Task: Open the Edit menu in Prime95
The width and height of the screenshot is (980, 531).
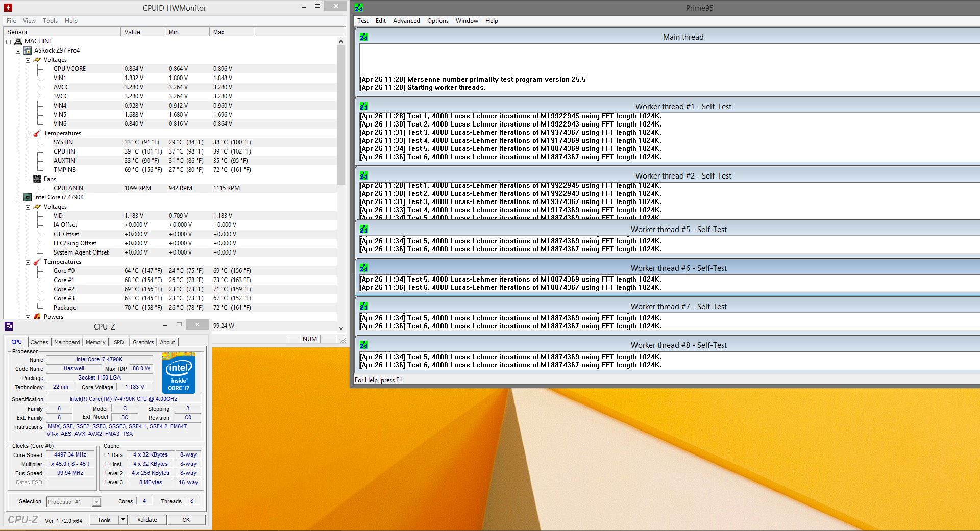Action: [x=381, y=21]
